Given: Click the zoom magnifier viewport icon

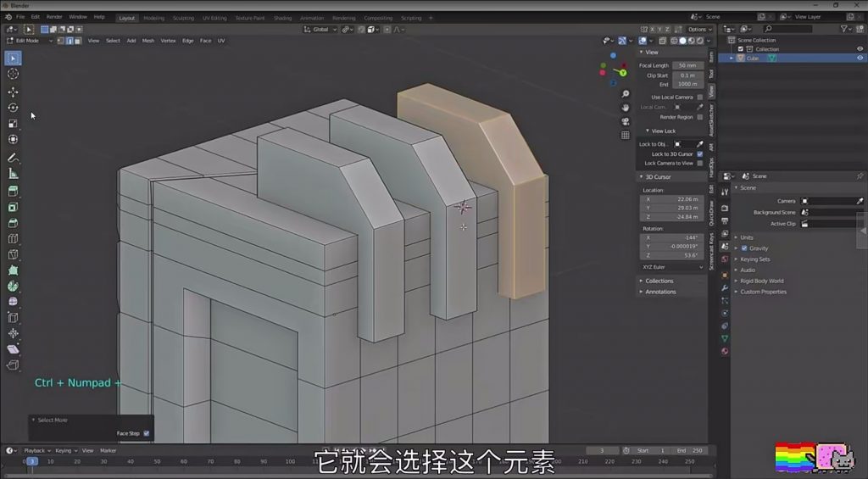Looking at the screenshot, I should click(626, 93).
